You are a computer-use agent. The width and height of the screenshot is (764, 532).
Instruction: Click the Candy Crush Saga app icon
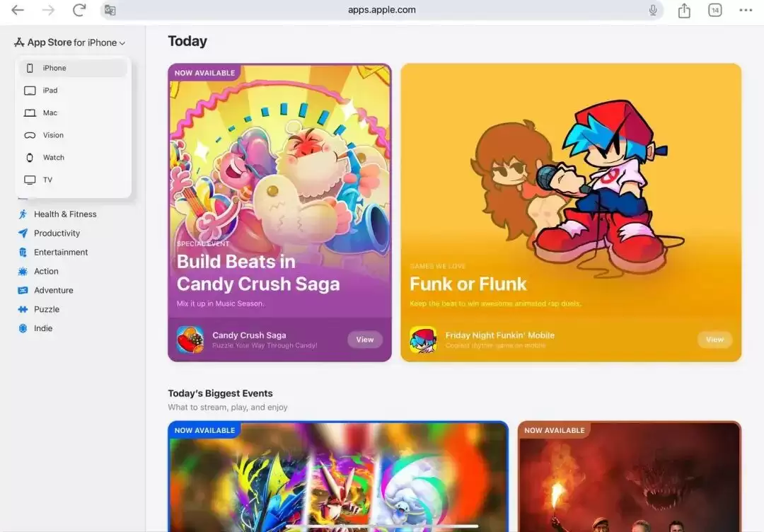(190, 340)
